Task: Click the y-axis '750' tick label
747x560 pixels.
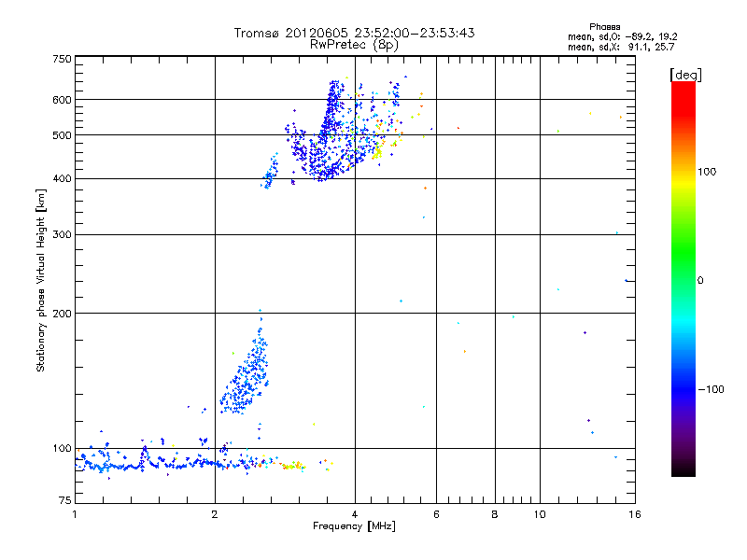Action: click(x=62, y=59)
